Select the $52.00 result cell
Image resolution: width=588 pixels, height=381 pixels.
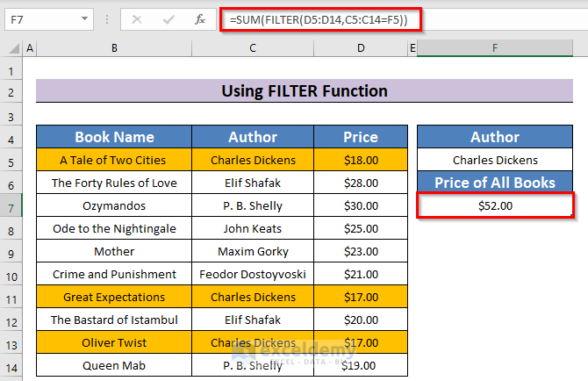point(495,205)
